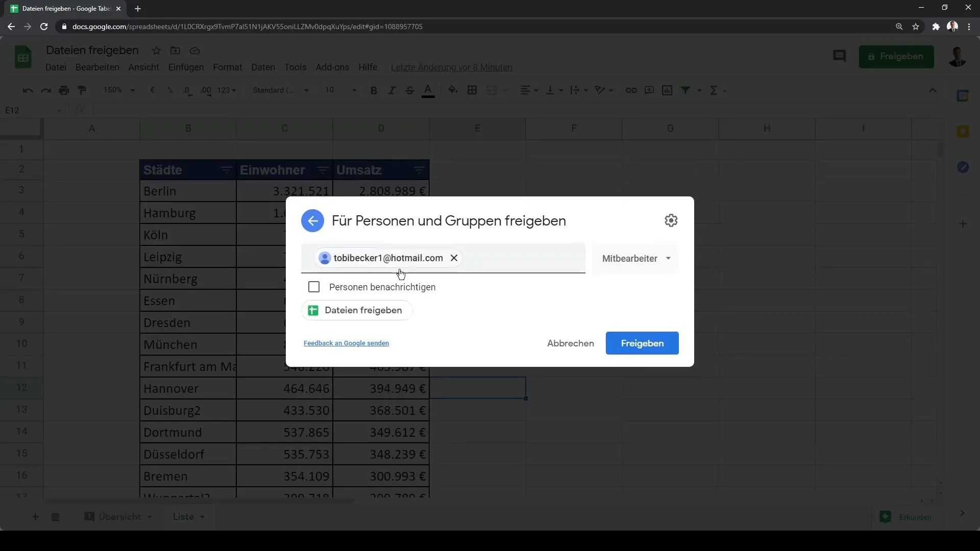The width and height of the screenshot is (980, 551).
Task: Expand column filter dropdown in Städte
Action: tap(227, 169)
